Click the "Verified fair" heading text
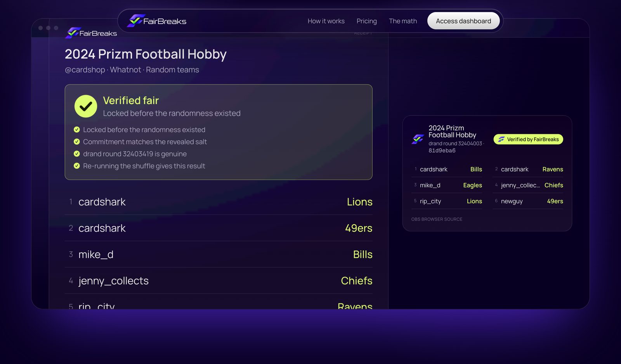The height and width of the screenshot is (364, 621). [x=131, y=101]
